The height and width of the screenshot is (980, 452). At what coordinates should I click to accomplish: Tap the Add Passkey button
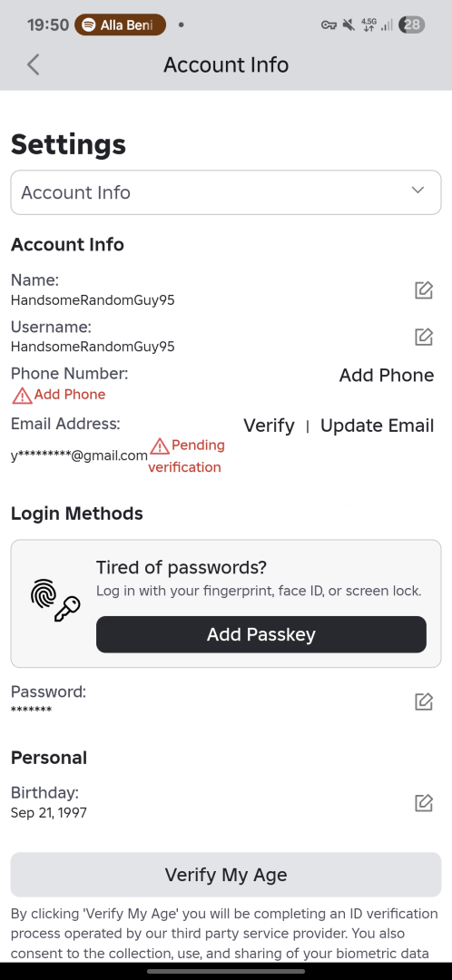[261, 634]
